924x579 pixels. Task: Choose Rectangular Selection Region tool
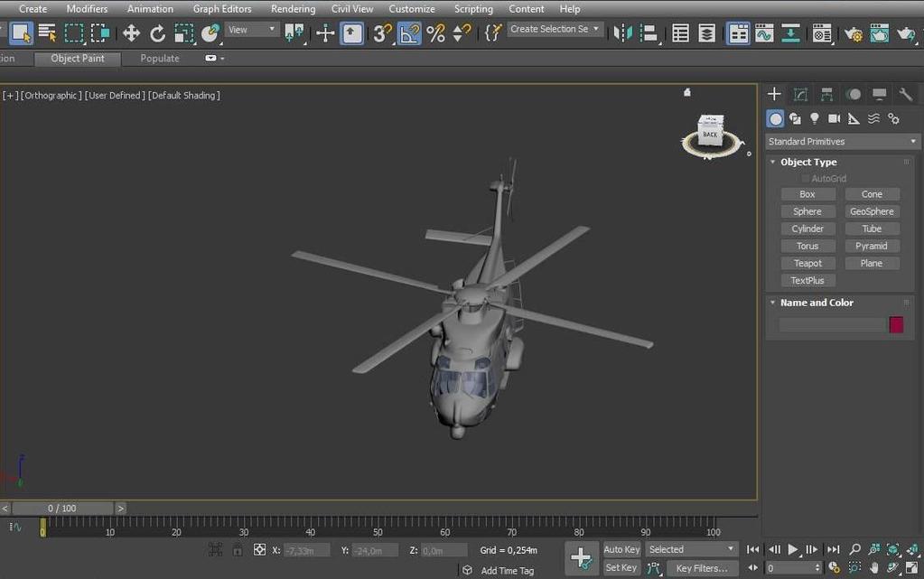74,33
